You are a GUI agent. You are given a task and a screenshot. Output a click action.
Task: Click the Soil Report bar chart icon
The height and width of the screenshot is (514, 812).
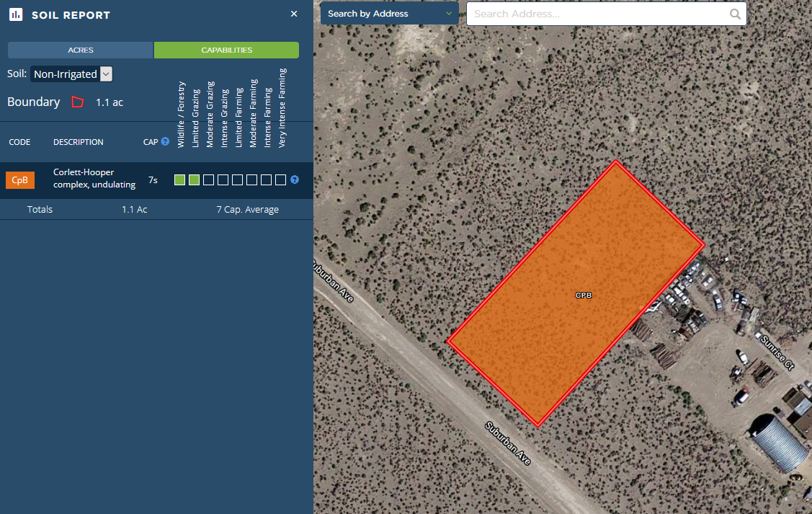pos(15,14)
